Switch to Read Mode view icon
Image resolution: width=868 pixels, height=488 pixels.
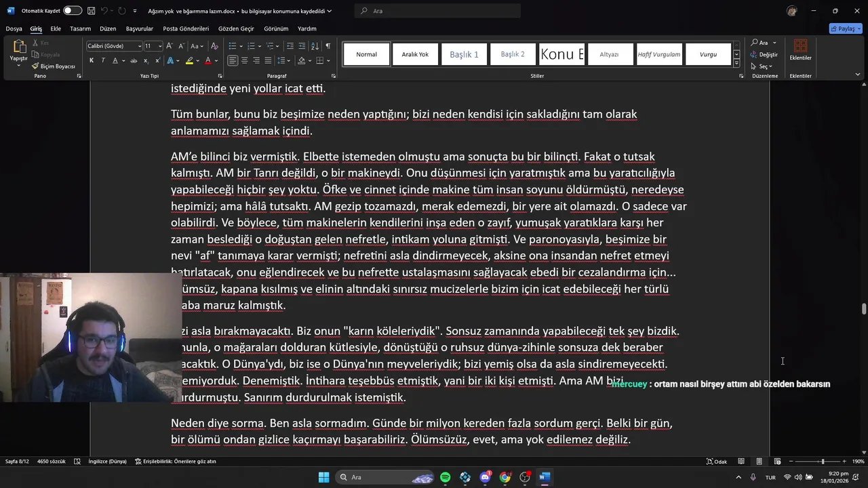tap(741, 462)
